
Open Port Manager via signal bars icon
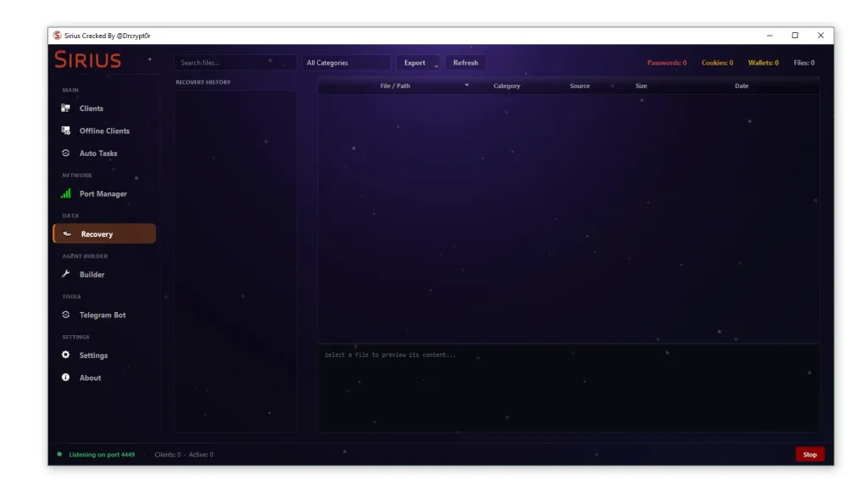point(66,193)
